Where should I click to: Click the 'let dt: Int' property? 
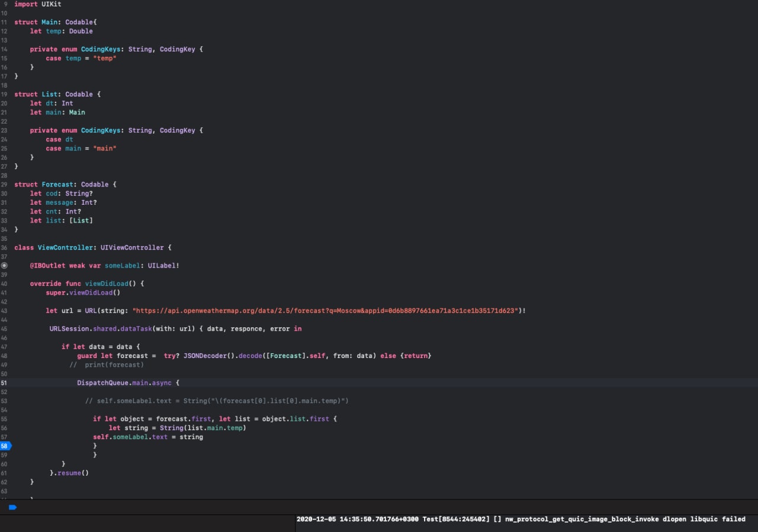(x=52, y=103)
